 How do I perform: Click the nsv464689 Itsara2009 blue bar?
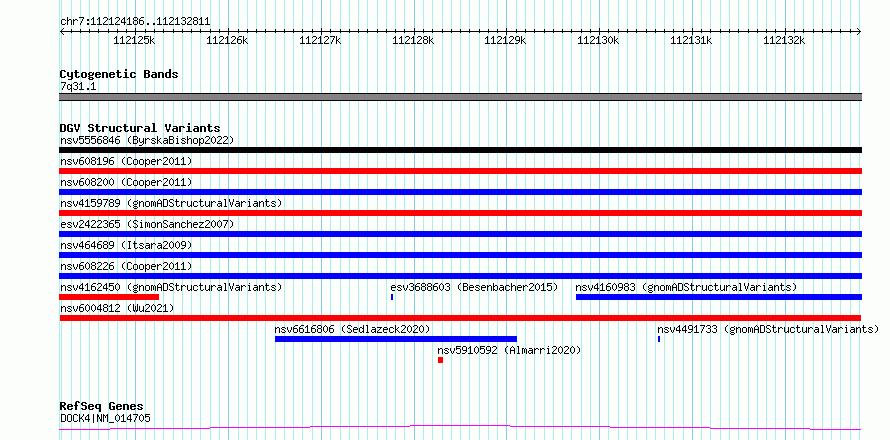(460, 255)
